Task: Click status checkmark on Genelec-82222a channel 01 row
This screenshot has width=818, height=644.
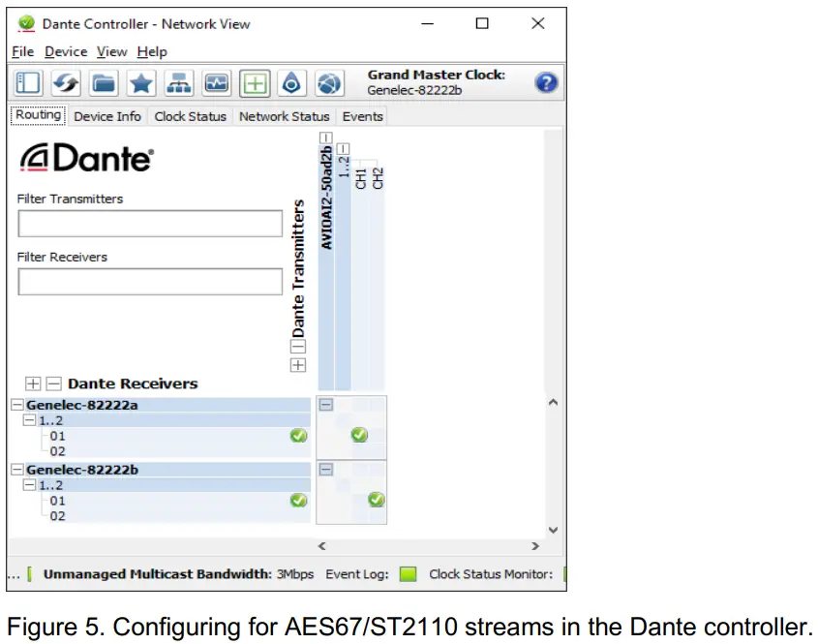Action: pos(298,436)
